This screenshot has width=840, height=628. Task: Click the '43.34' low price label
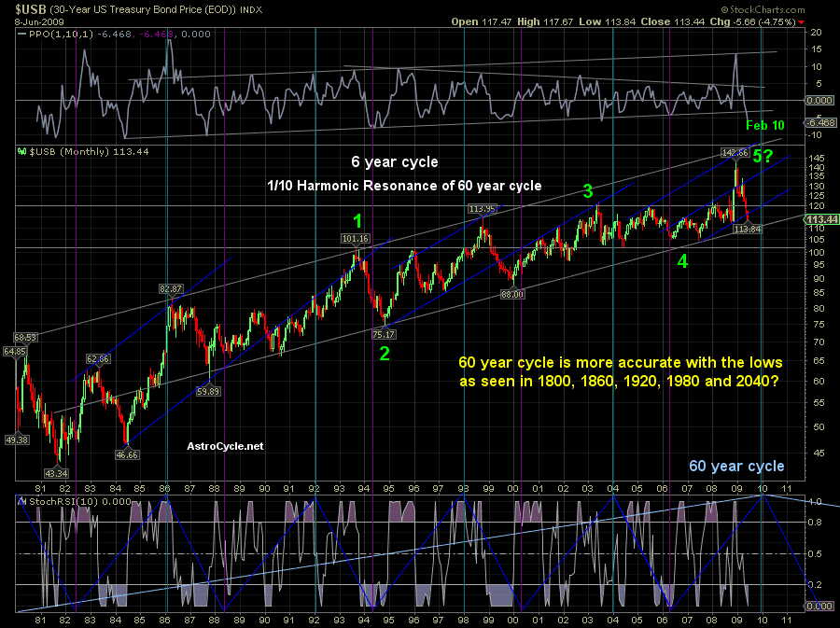pyautogui.click(x=56, y=473)
